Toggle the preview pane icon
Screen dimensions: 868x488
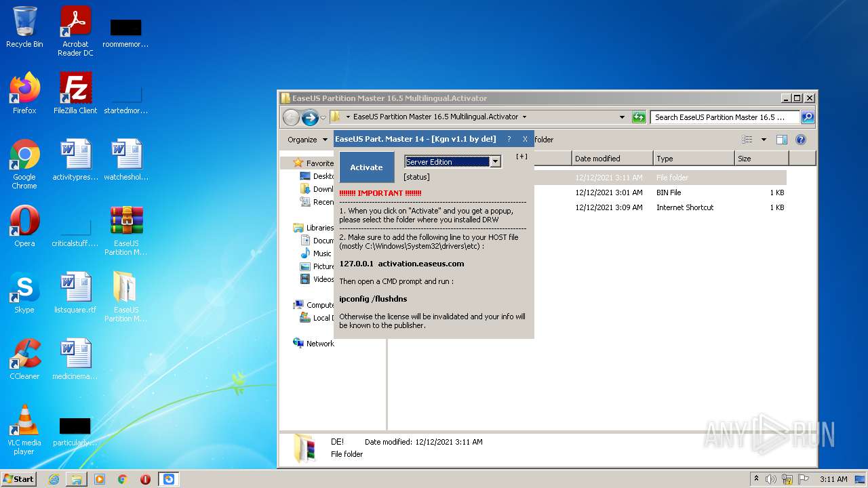pyautogui.click(x=782, y=140)
